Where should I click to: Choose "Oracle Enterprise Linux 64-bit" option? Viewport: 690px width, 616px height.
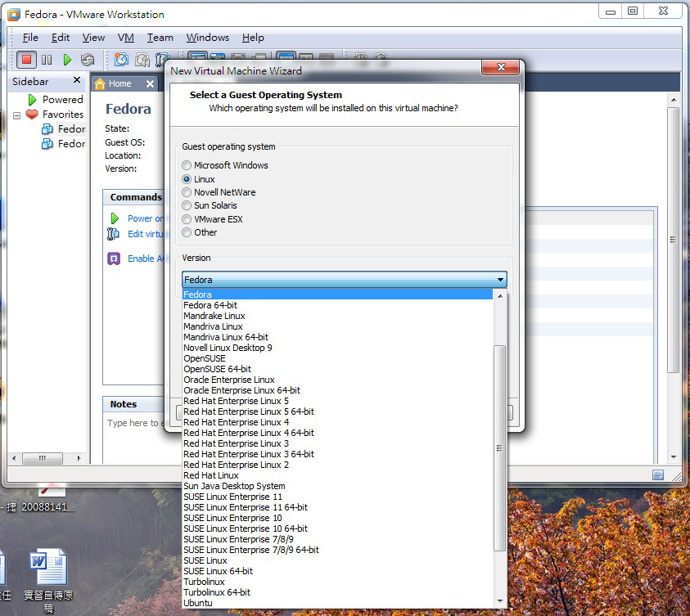pyautogui.click(x=337, y=390)
